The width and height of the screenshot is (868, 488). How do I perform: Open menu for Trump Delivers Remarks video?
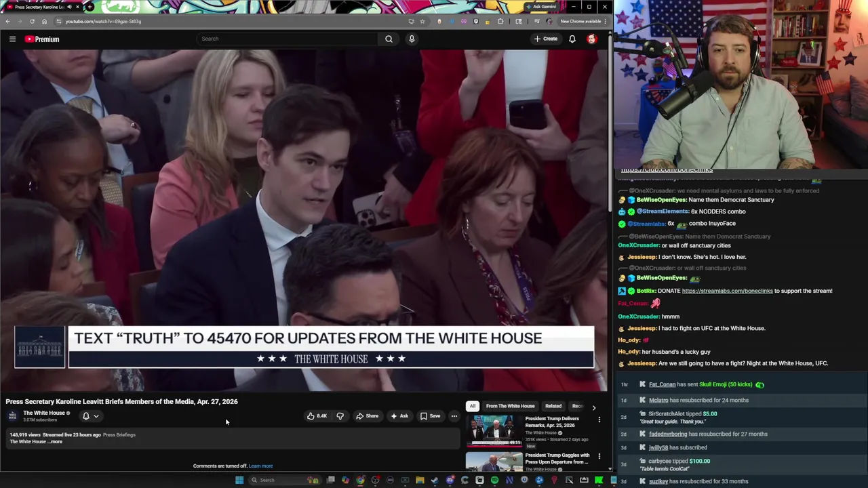click(x=599, y=420)
